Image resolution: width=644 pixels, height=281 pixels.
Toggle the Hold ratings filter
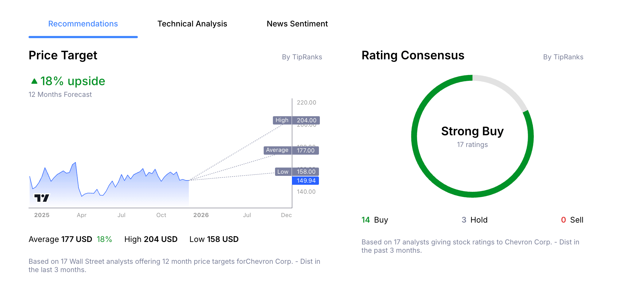coord(475,220)
